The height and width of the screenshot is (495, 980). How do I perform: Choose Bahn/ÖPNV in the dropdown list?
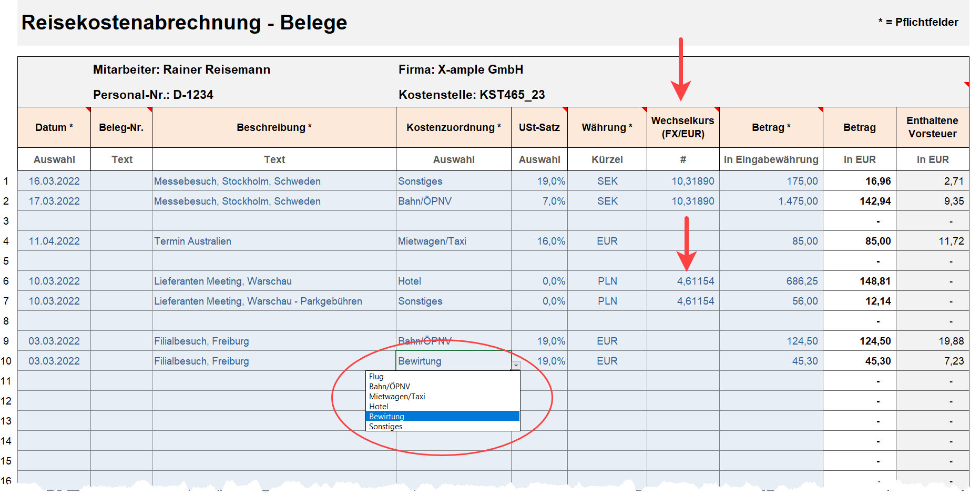(390, 387)
